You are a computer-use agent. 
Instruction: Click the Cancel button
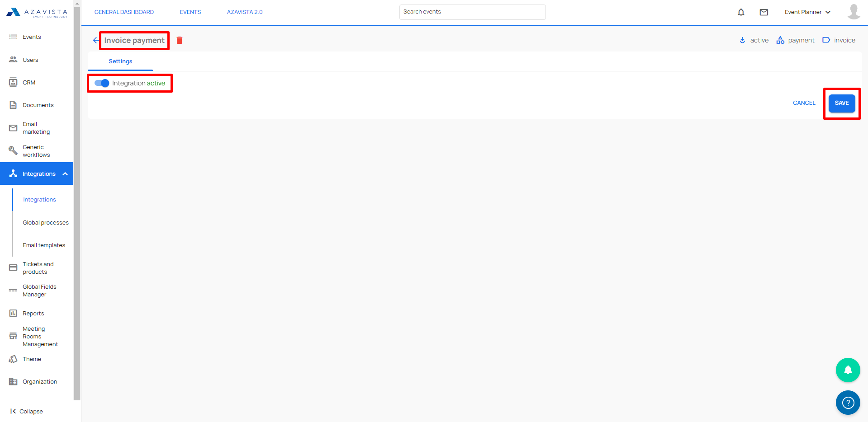[x=804, y=103]
